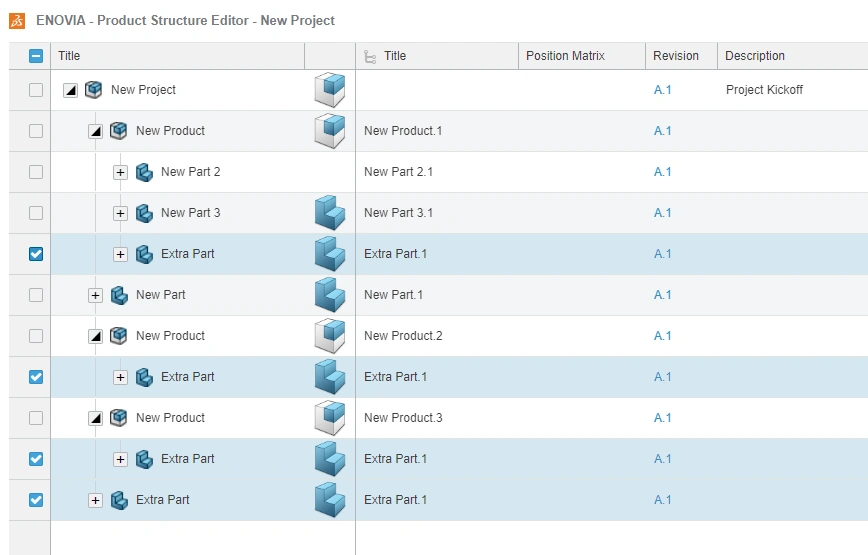Toggle the select-all checkbox in header

36,57
